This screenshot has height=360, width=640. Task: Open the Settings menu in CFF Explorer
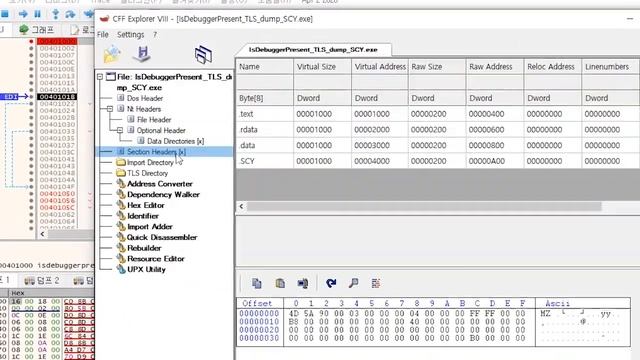click(131, 35)
